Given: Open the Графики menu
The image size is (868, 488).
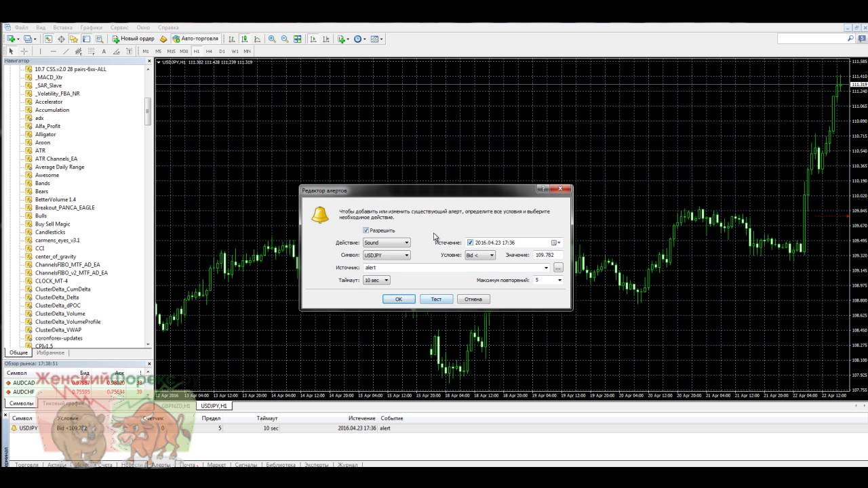Looking at the screenshot, I should point(91,28).
